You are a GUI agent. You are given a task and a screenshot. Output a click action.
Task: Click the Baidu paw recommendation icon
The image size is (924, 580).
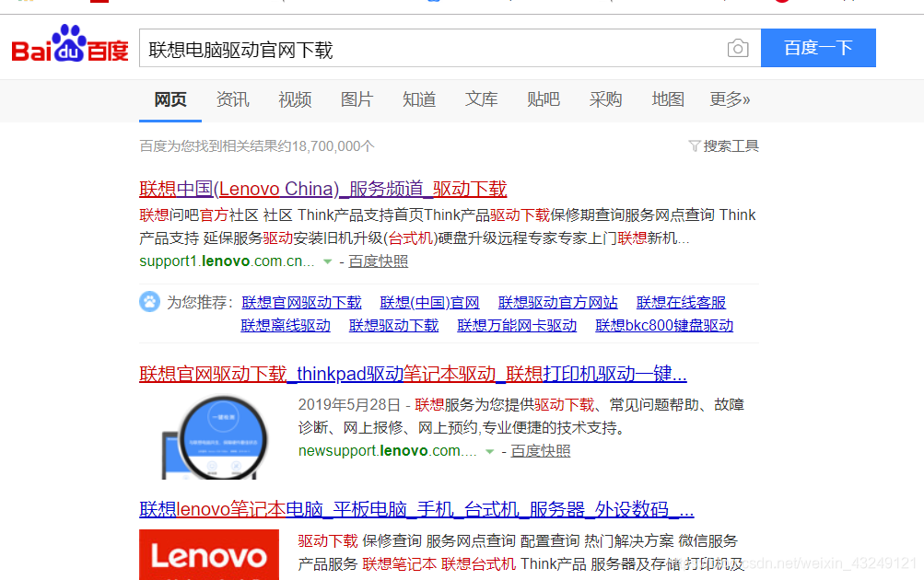click(x=149, y=302)
